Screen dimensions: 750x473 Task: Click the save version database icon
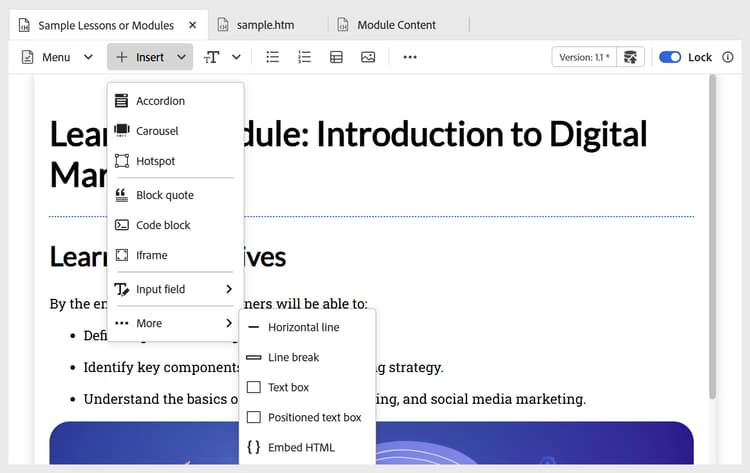coord(630,57)
